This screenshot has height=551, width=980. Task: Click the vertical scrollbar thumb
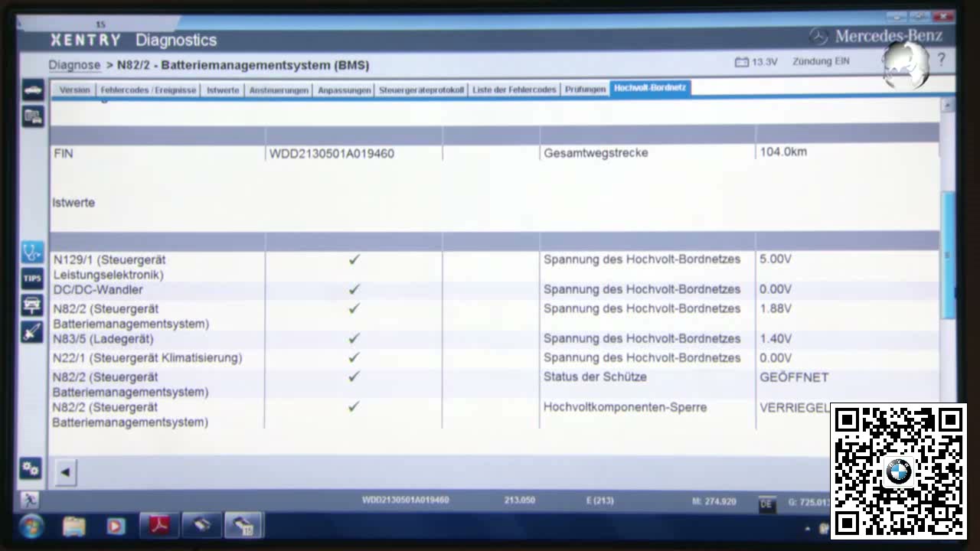[948, 255]
